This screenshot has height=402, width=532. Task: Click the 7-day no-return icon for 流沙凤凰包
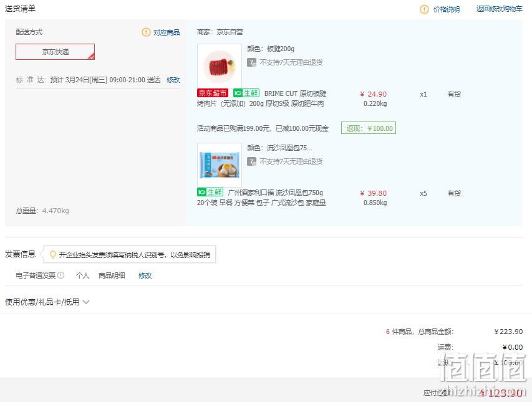[x=251, y=161]
